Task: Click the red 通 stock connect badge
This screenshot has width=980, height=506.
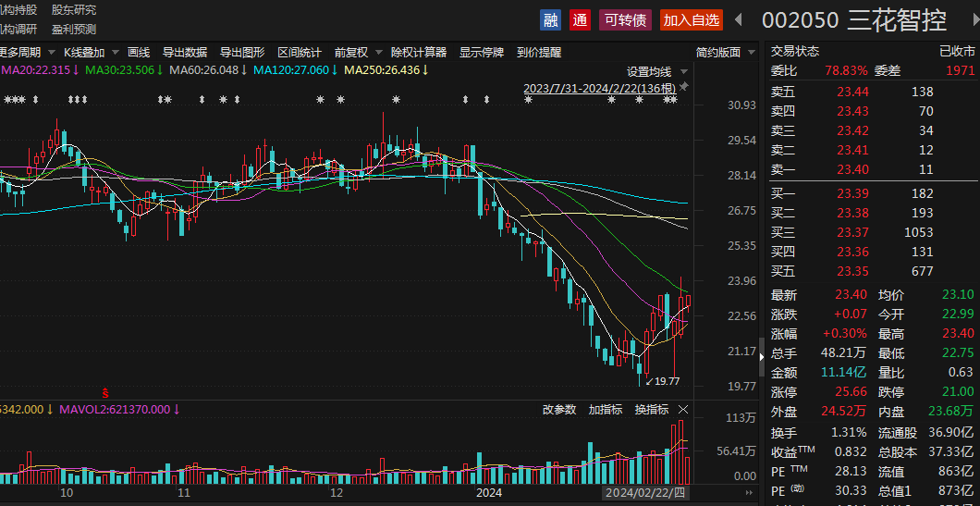Action: coord(580,19)
